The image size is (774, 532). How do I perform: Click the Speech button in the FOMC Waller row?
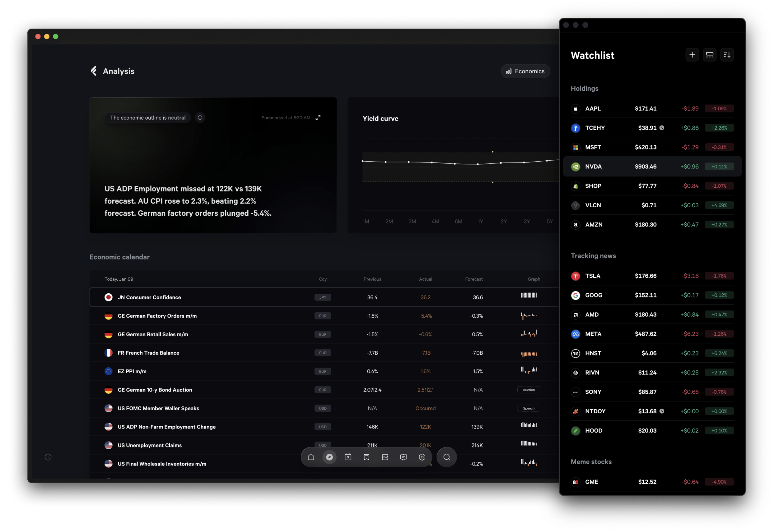(529, 408)
